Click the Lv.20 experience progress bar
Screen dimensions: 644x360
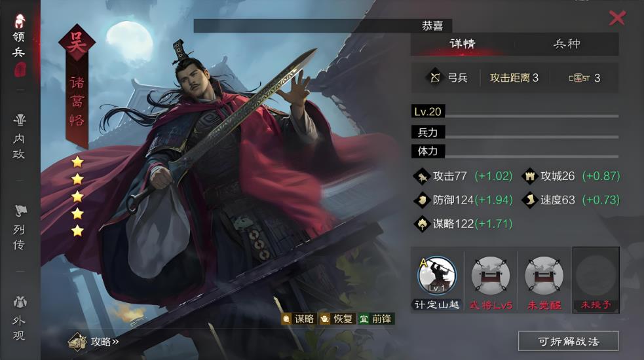click(x=532, y=116)
